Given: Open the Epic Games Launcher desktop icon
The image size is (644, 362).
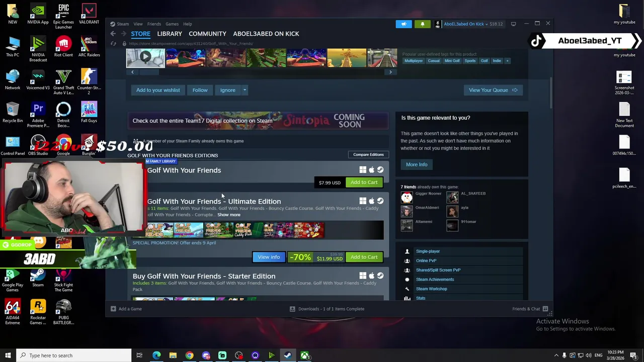Looking at the screenshot, I should [63, 16].
